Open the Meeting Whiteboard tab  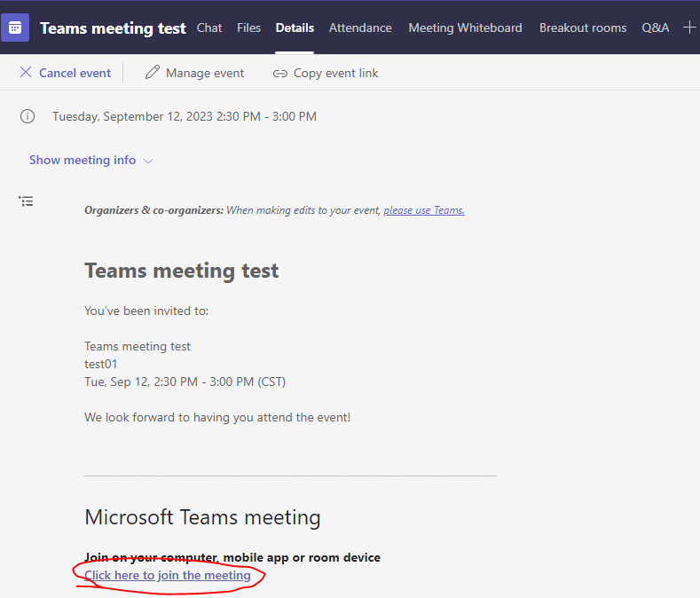[x=465, y=28]
